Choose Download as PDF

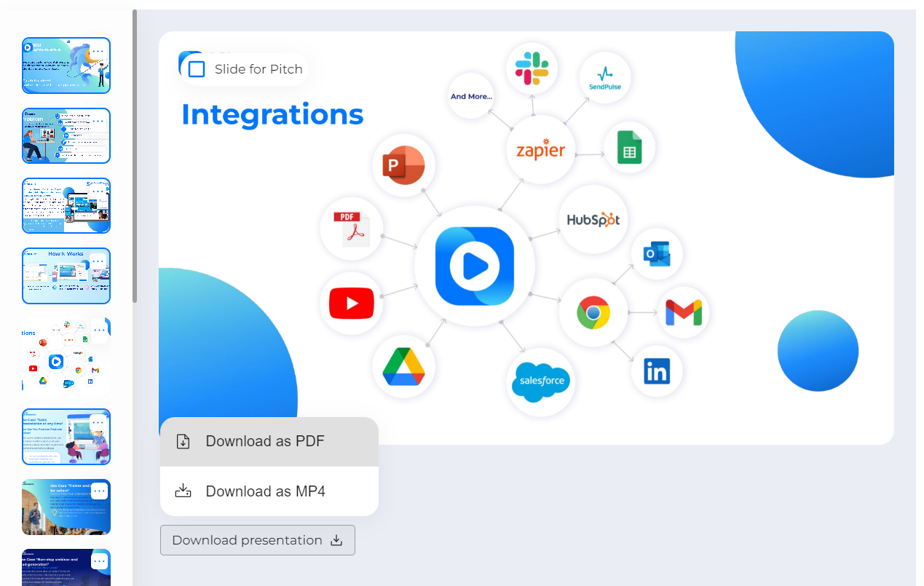pyautogui.click(x=269, y=441)
